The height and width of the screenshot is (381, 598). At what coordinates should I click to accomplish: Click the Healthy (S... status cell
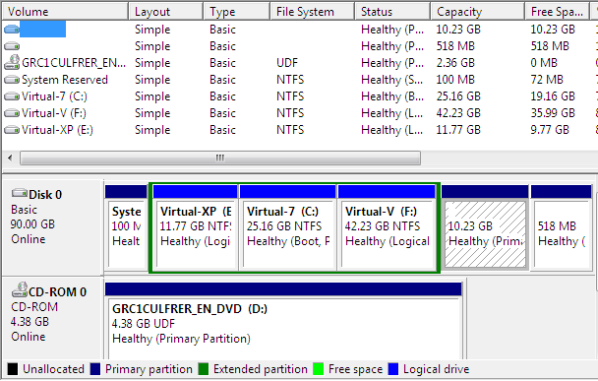(x=392, y=80)
